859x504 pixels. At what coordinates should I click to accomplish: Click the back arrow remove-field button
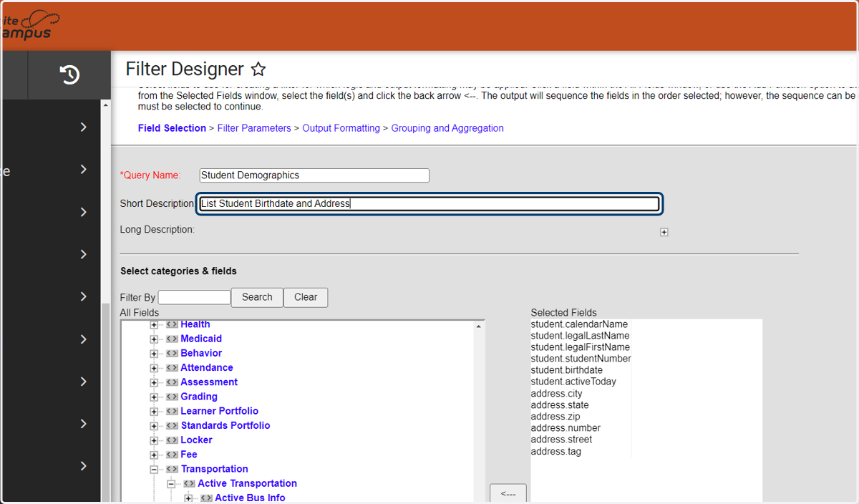(x=508, y=494)
